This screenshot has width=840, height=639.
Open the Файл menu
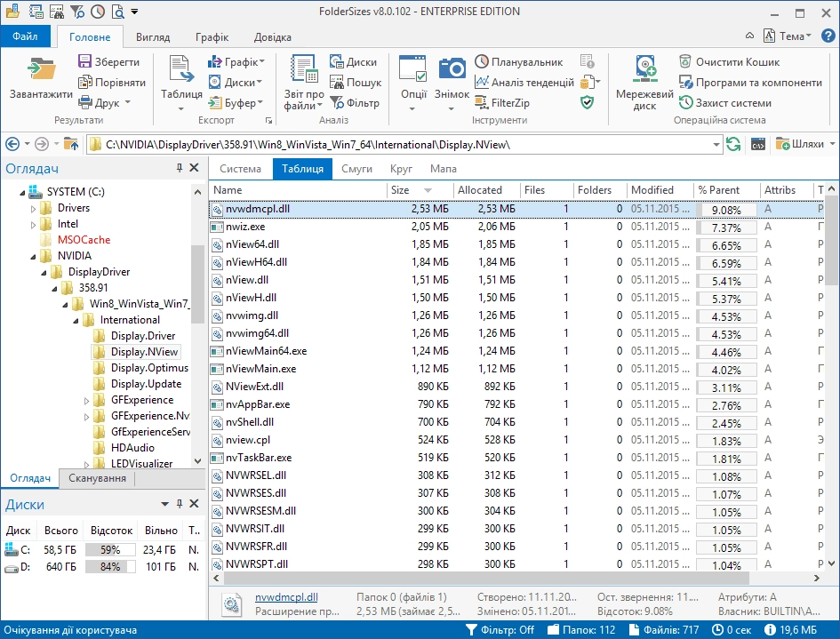click(25, 36)
